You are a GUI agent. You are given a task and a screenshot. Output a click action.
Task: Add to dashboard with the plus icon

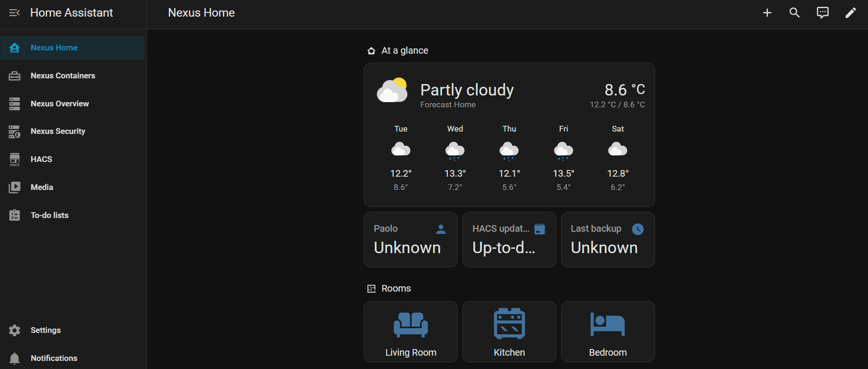coord(767,13)
